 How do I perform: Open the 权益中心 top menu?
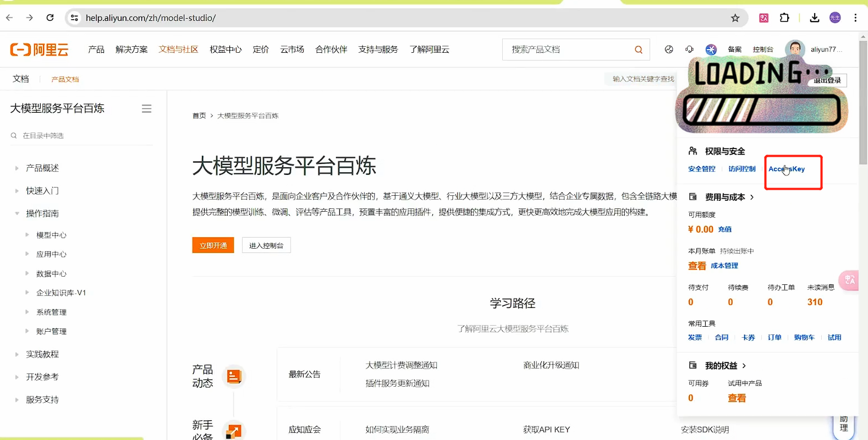pyautogui.click(x=226, y=50)
